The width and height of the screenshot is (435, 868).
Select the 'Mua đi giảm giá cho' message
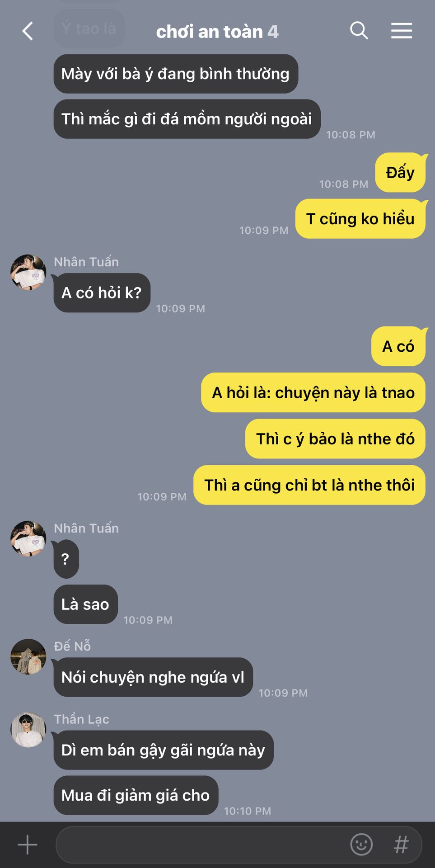(x=136, y=795)
